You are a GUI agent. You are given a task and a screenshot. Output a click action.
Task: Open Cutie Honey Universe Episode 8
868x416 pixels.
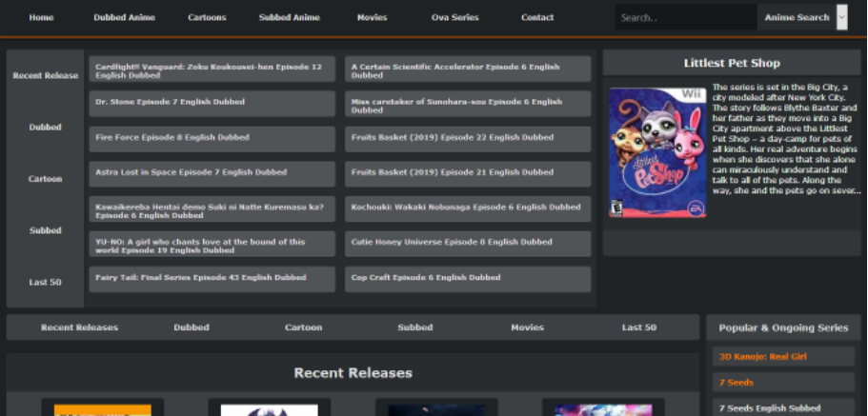pyautogui.click(x=468, y=244)
